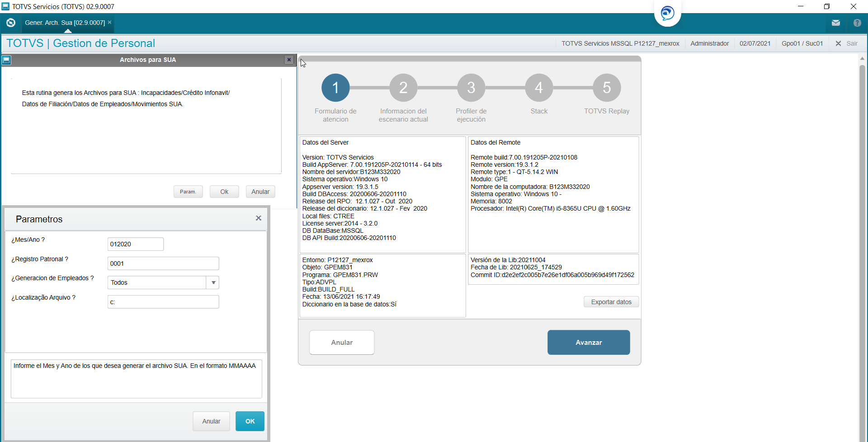The height and width of the screenshot is (442, 868).
Task: Click the TOTVS | Gestion de Personal title
Action: [x=81, y=43]
